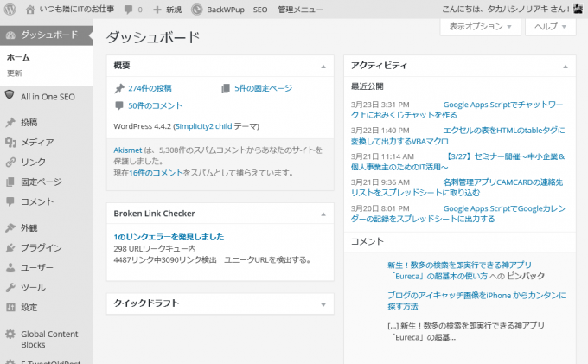The width and height of the screenshot is (588, 364).
Task: Open the 1のリンクエラーを発見しました link
Action: click(x=169, y=237)
